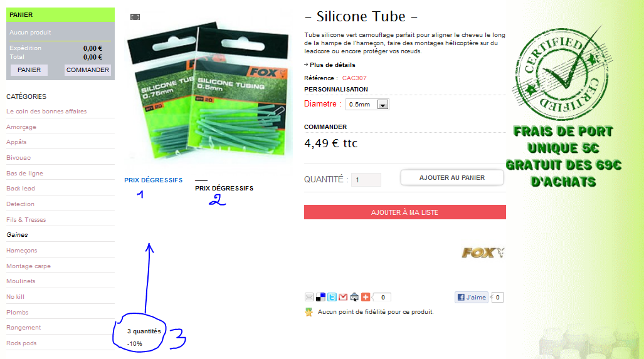Open the Diametre dropdown
The width and height of the screenshot is (644, 359).
tap(367, 104)
